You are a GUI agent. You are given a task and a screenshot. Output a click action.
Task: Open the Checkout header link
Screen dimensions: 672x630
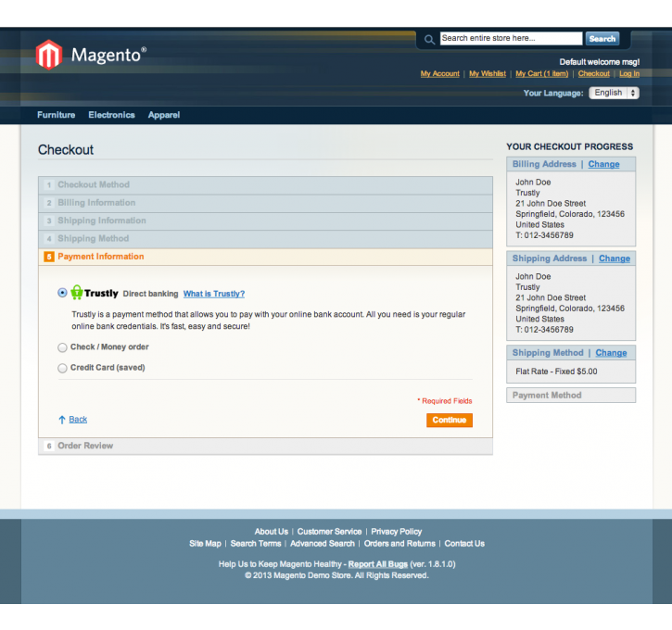(593, 74)
